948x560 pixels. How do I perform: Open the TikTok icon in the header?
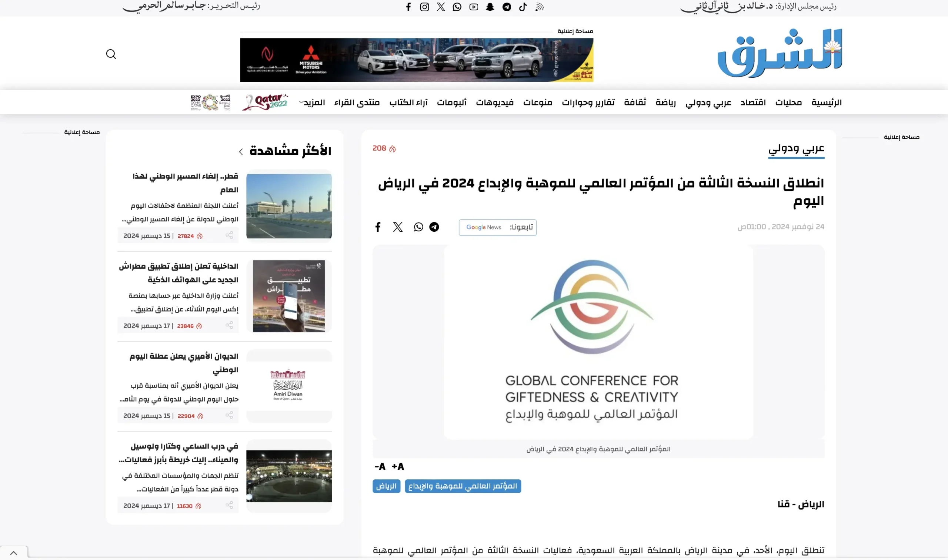[x=523, y=7]
